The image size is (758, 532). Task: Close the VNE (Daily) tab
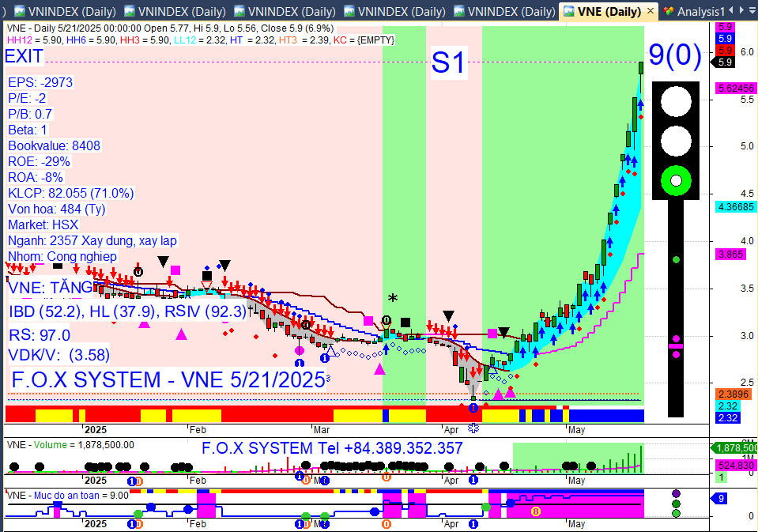(x=651, y=10)
